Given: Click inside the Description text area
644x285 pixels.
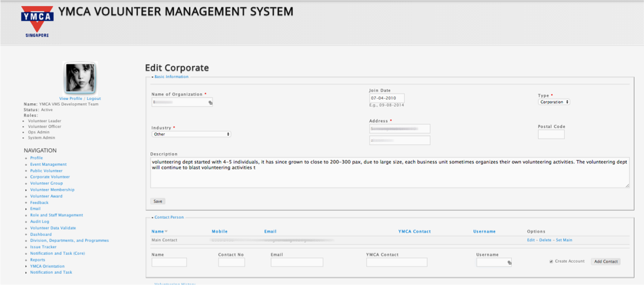Looking at the screenshot, I should click(390, 173).
